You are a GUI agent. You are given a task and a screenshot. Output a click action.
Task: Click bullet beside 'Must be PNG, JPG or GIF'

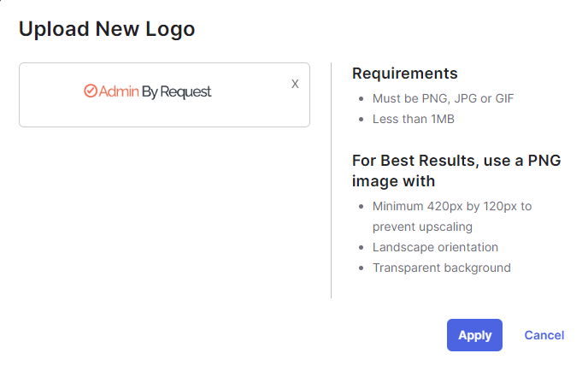pos(362,99)
